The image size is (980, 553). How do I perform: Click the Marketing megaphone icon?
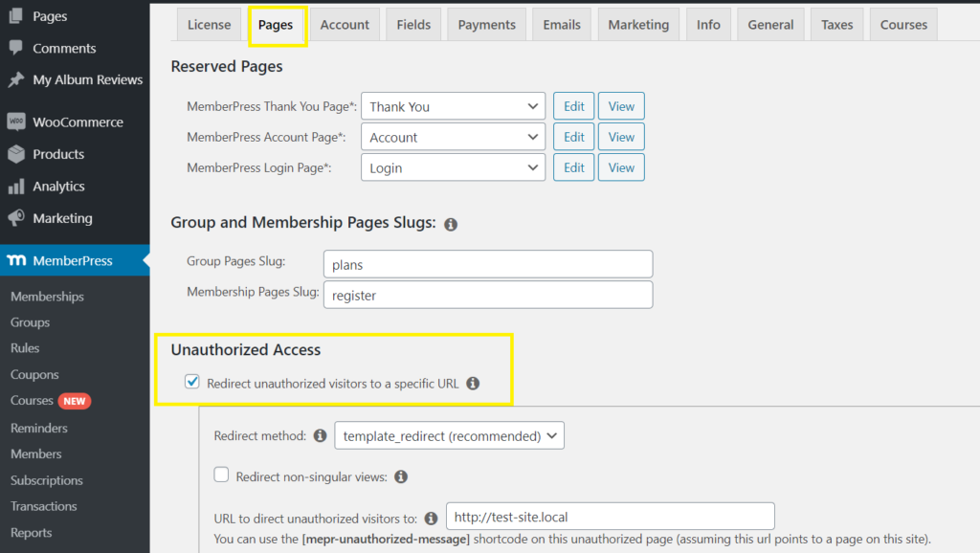[15, 218]
